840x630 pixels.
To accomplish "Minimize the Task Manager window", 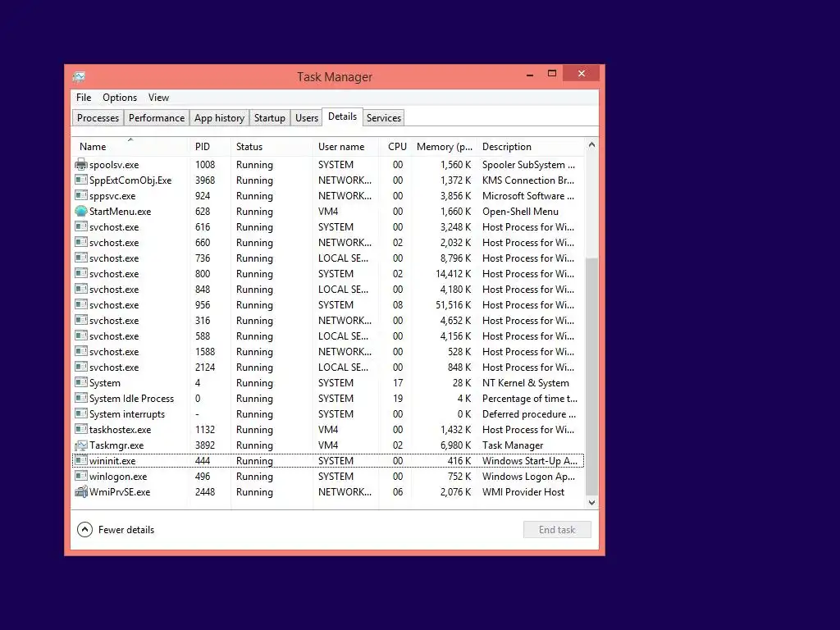I will click(x=530, y=73).
